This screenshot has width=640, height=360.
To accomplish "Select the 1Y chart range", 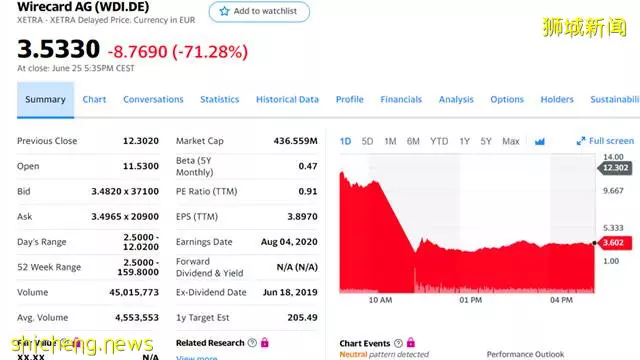I will coord(464,141).
